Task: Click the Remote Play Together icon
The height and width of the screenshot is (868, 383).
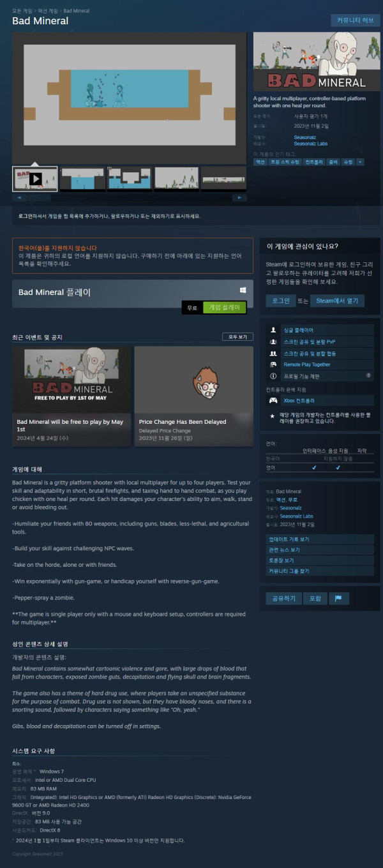Action: pyautogui.click(x=273, y=364)
